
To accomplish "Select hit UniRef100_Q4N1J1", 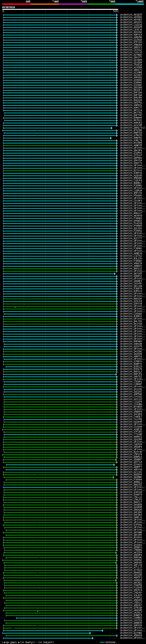I will 131,517.
